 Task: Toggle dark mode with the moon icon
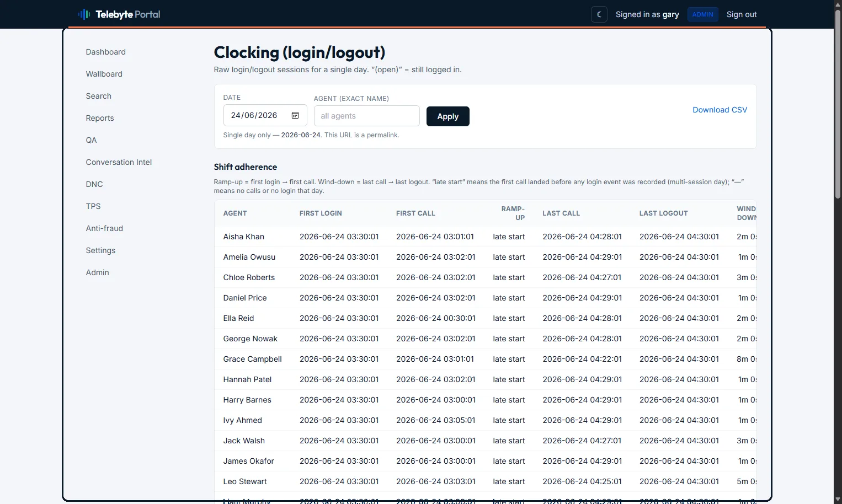599,14
